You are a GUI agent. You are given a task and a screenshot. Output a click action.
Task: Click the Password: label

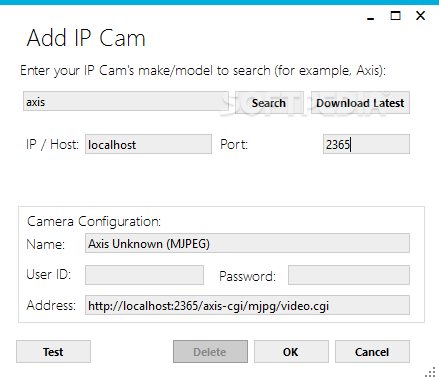coord(247,276)
